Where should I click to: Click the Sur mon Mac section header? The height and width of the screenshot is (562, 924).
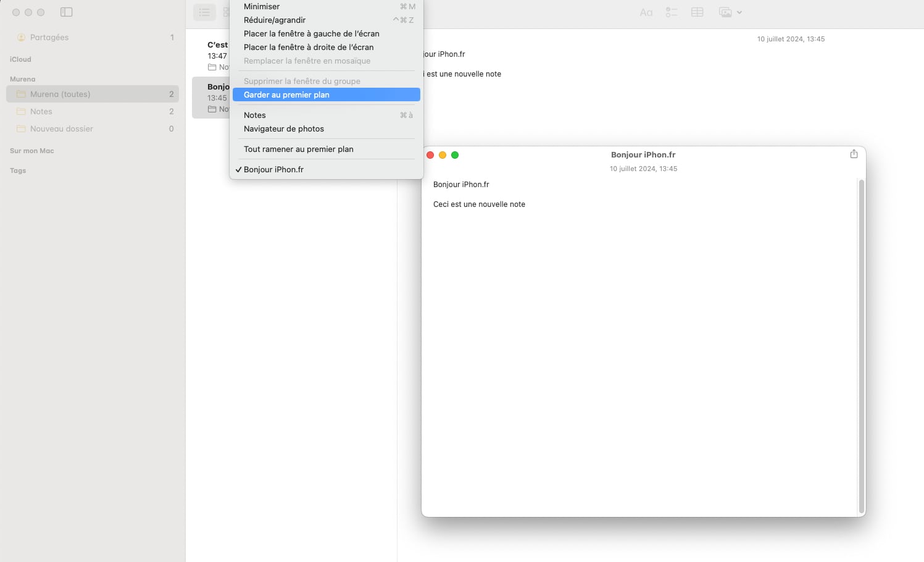point(32,151)
